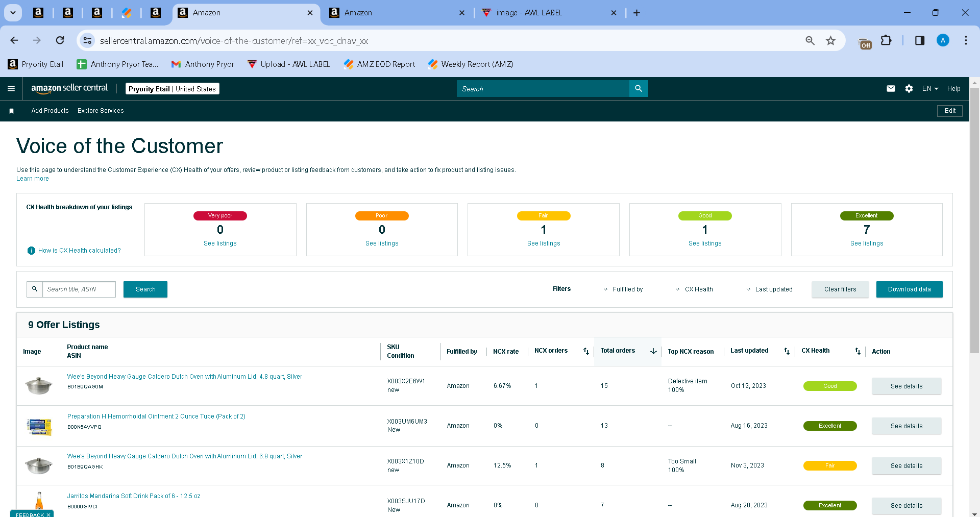Open the settings gear icon
Screen dimensions: 980x517
pyautogui.click(x=909, y=89)
